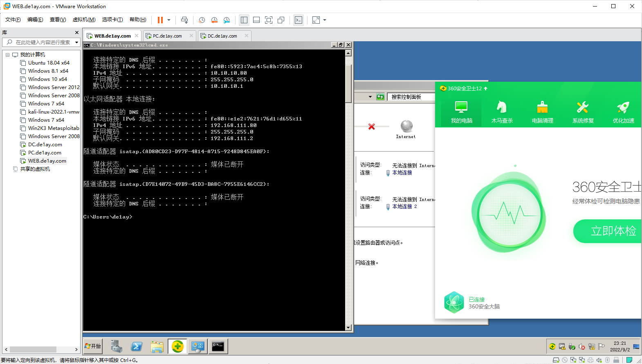Screen dimensions: 642x364
Task: Click CD/DVD drive icon in VMware status bar
Action: pos(565,360)
